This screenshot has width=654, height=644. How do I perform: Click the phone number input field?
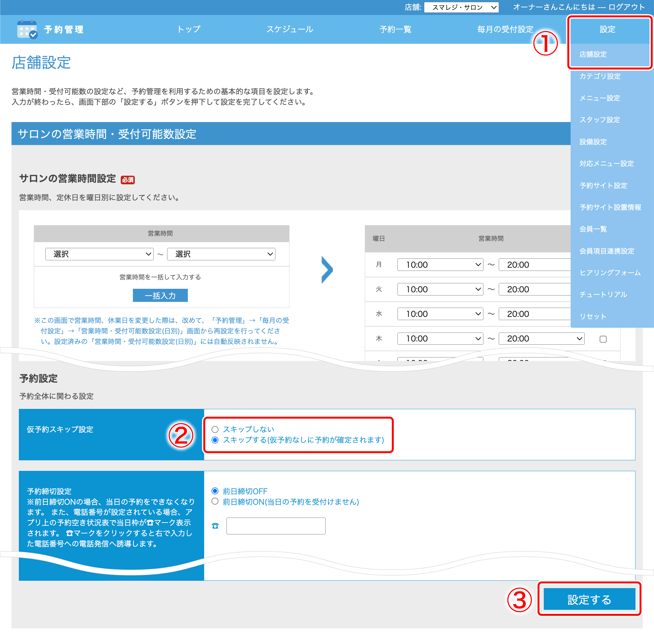click(x=276, y=526)
